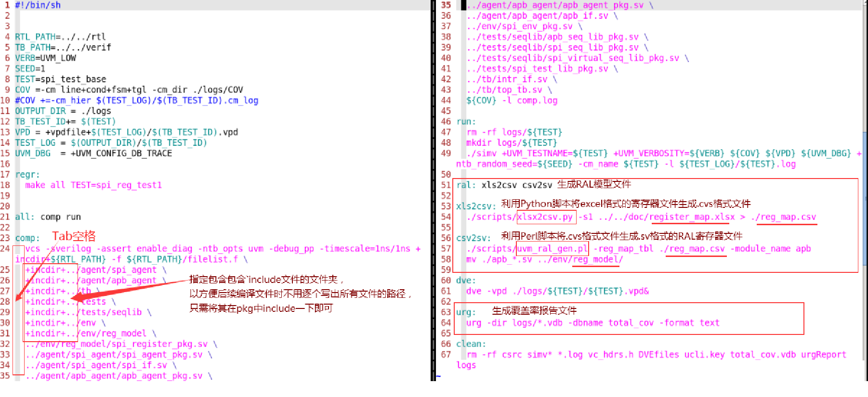Click 'xlsx2csv.py' script name
868x397 pixels.
(x=545, y=217)
